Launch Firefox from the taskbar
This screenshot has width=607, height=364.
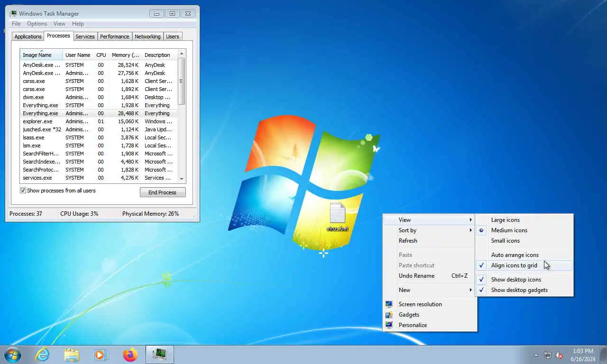pyautogui.click(x=130, y=355)
